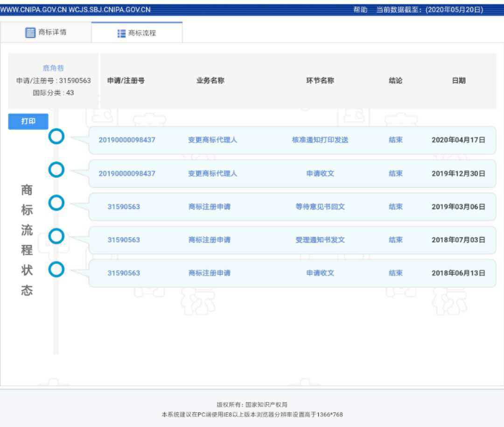Click the 等待意见书回文 stage text
504x427 pixels.
point(320,206)
